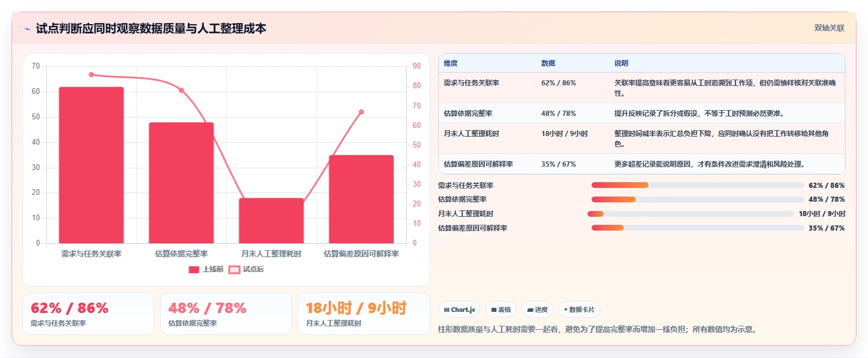Click the 35% / 67% value beside the progress bar
This screenshot has height=358, width=868.
(827, 228)
